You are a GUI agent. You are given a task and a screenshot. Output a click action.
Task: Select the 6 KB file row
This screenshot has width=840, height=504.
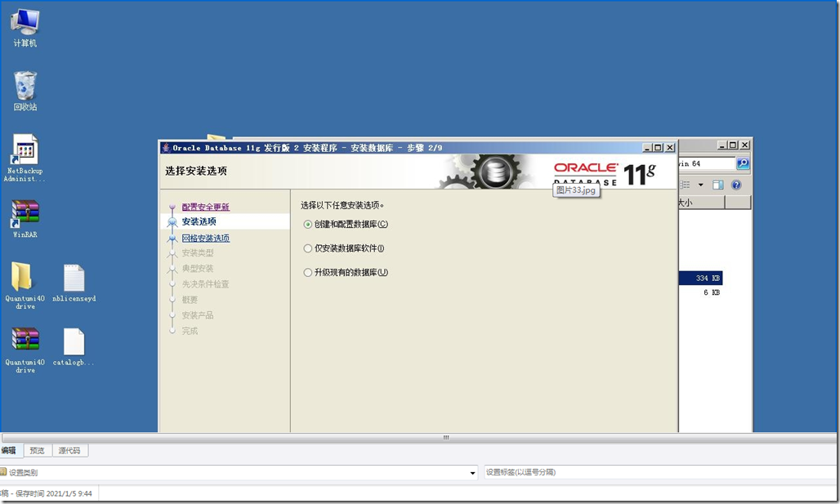[701, 292]
